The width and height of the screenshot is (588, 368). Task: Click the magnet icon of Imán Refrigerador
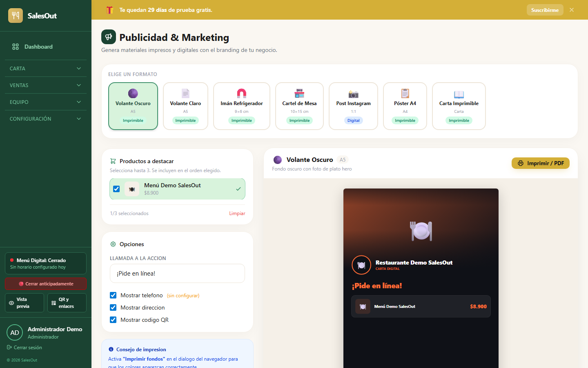coord(242,93)
